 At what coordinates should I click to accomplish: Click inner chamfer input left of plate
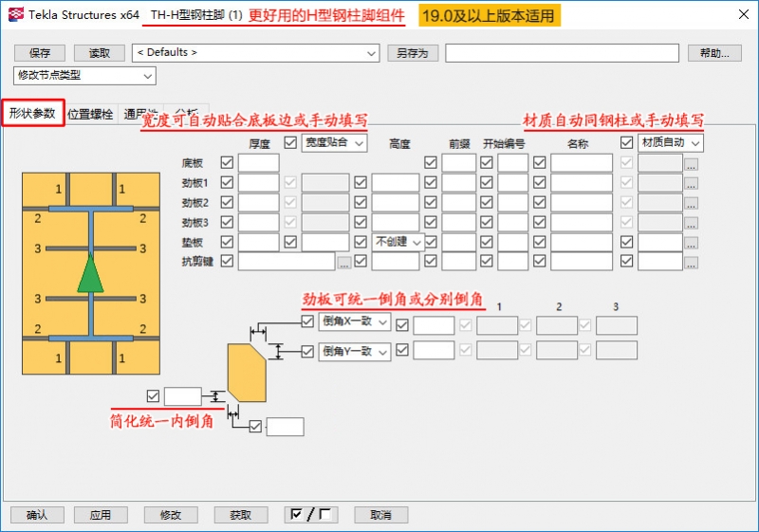[183, 396]
